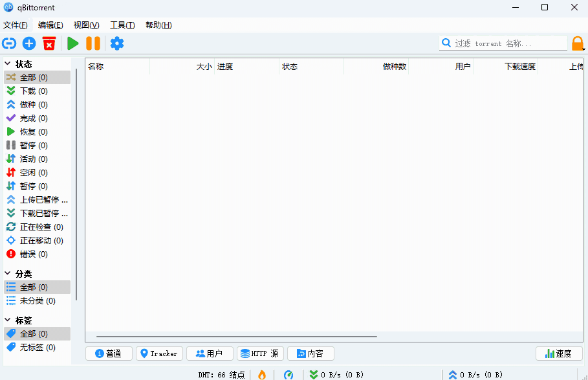Switch to the Tracker tab
This screenshot has height=380, width=588.
159,353
